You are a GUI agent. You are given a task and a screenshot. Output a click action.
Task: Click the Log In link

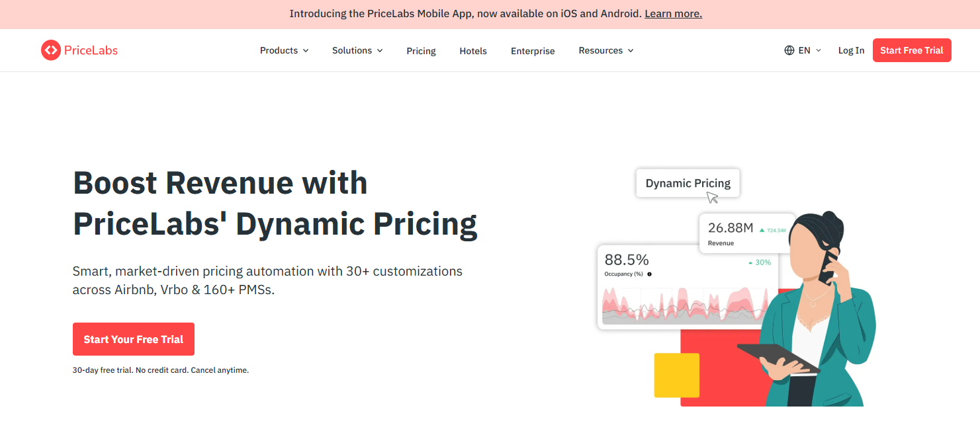tap(851, 50)
